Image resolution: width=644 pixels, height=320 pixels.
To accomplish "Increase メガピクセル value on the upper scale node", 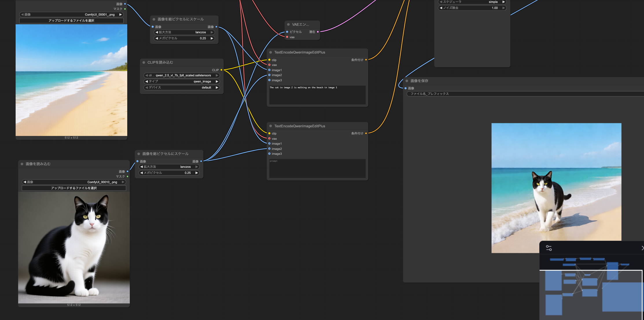I will [212, 38].
